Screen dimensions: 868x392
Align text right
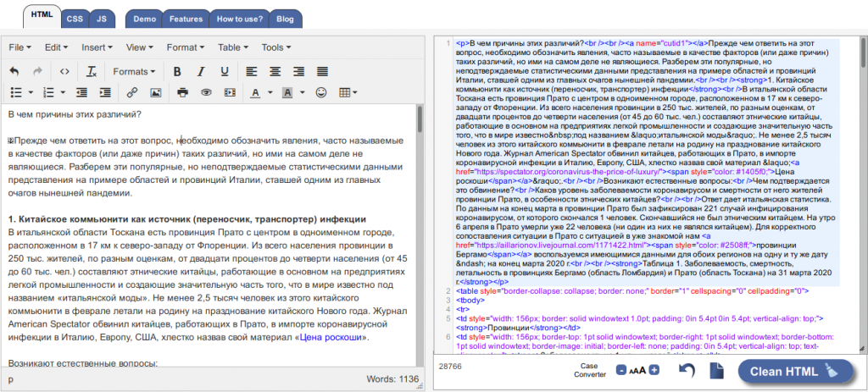point(299,71)
